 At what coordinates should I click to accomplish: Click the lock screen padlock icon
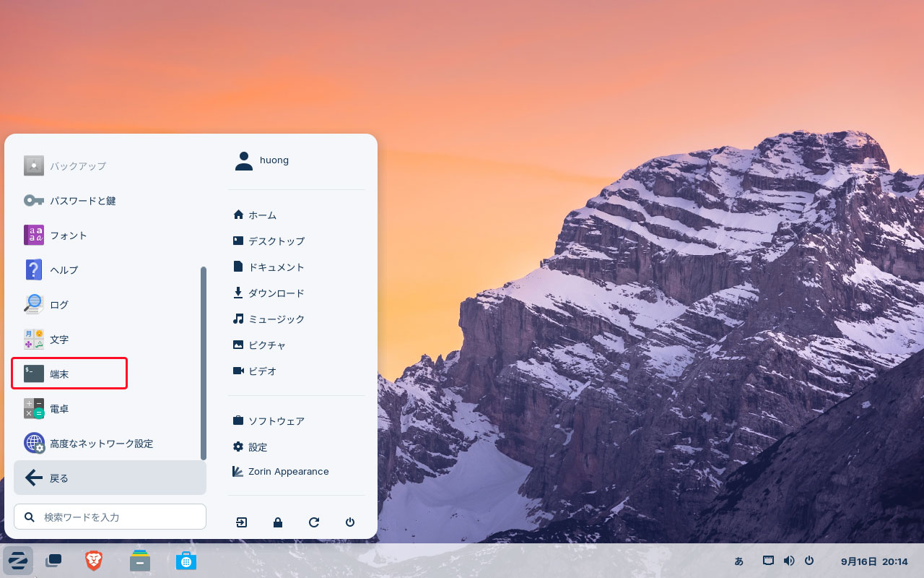point(278,522)
